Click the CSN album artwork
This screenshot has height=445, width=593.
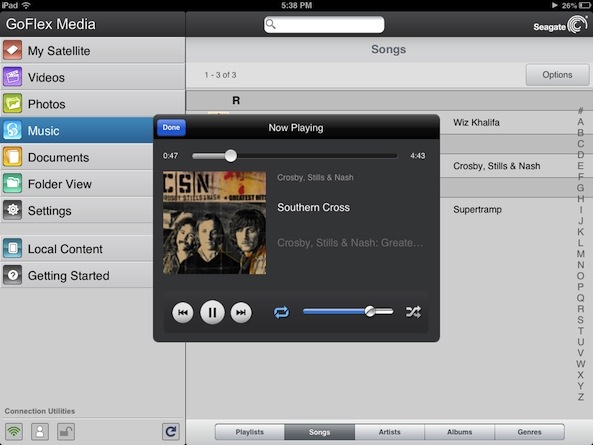click(214, 223)
